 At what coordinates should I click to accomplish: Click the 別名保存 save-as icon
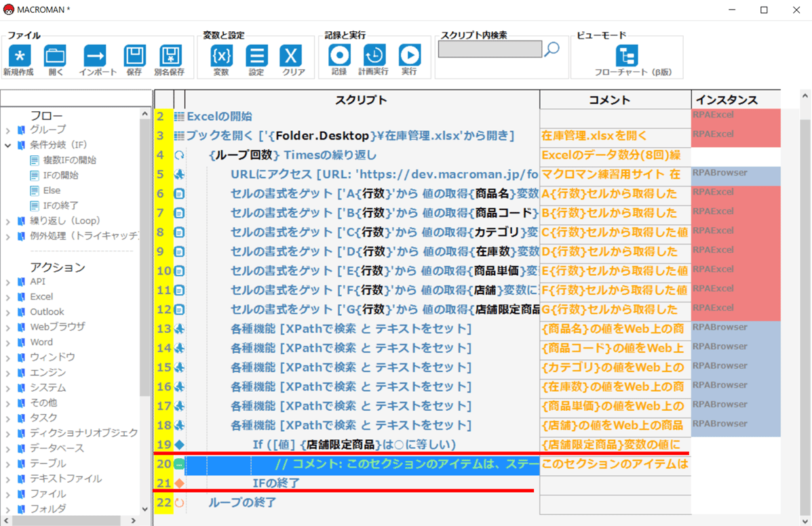170,56
